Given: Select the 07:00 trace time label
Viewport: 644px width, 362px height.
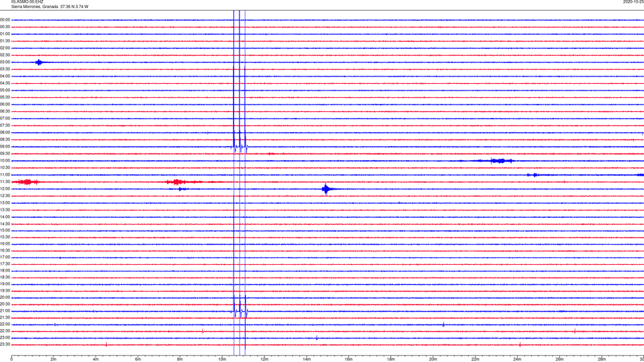Looking at the screenshot, I should pyautogui.click(x=5, y=118).
